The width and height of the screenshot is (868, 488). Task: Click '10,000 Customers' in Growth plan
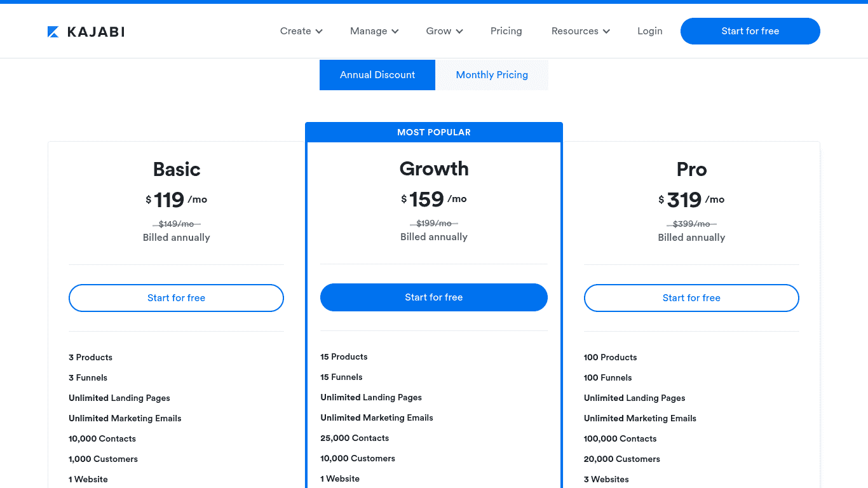click(358, 458)
